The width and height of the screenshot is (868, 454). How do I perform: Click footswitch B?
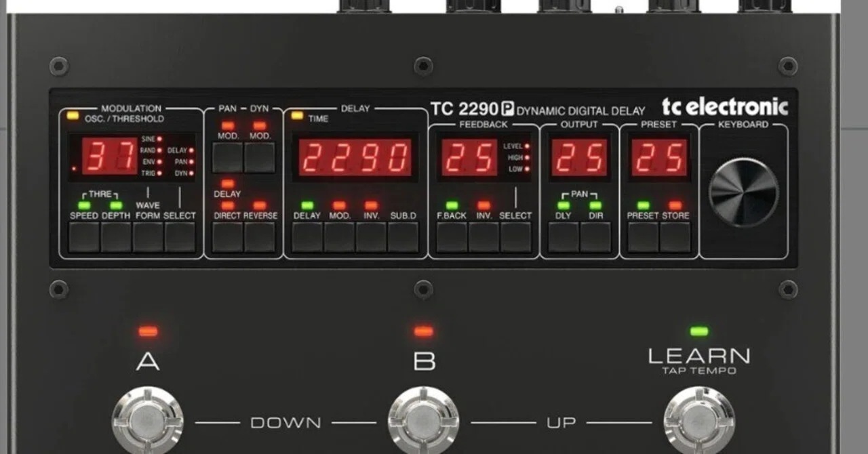(x=423, y=421)
